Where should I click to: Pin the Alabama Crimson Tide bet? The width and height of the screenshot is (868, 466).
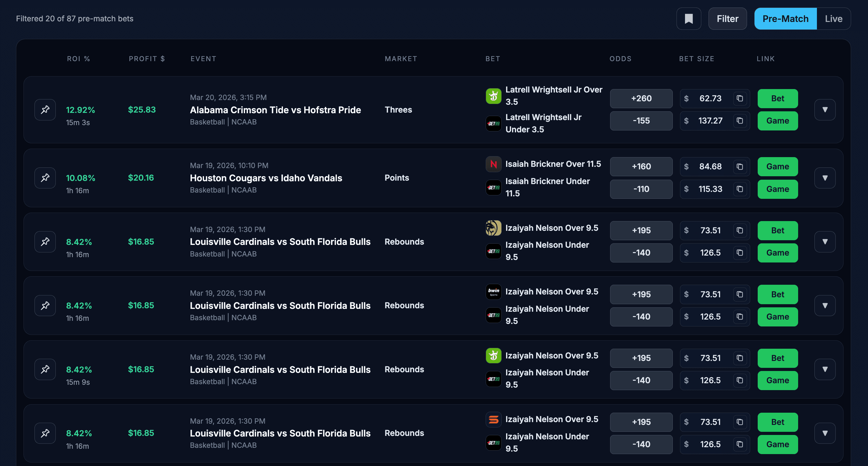pyautogui.click(x=45, y=109)
